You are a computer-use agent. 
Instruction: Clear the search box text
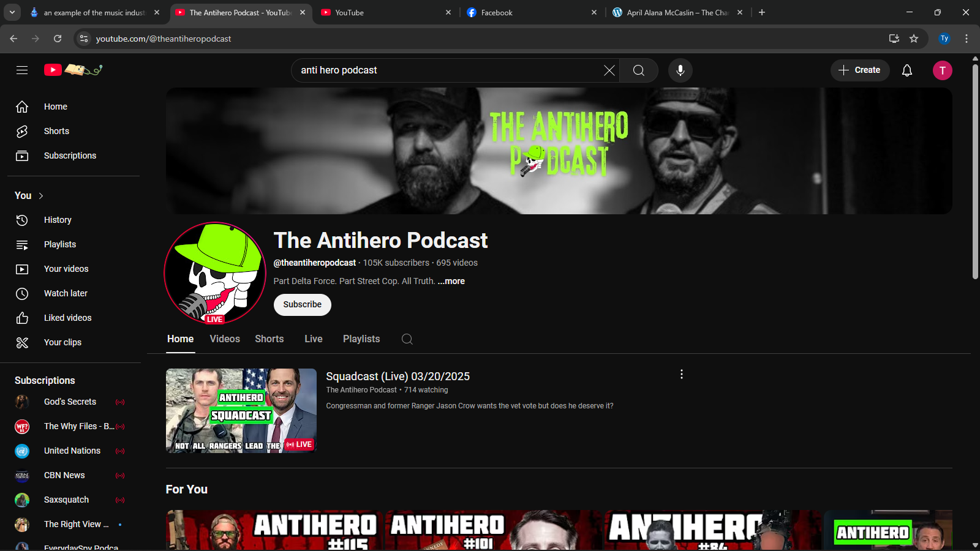(x=609, y=70)
